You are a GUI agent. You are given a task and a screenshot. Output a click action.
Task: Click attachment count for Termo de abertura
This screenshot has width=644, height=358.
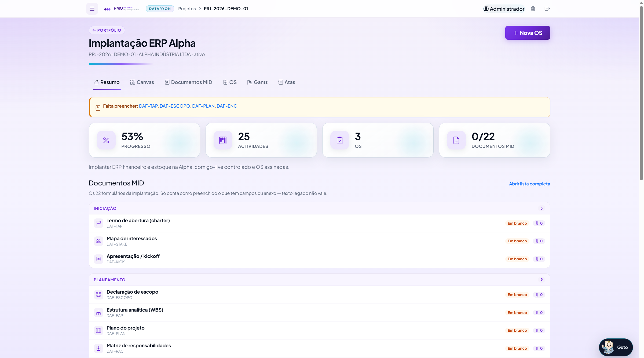pos(539,223)
